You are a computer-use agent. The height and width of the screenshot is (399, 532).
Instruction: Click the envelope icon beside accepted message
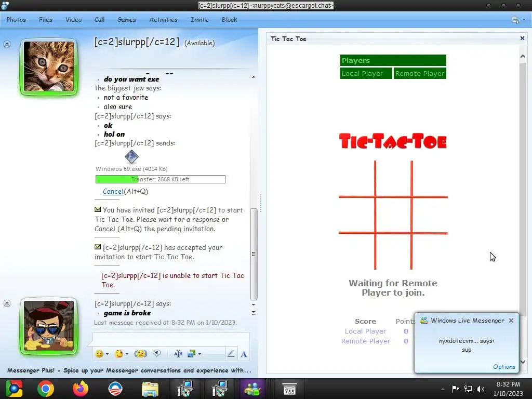click(98, 247)
